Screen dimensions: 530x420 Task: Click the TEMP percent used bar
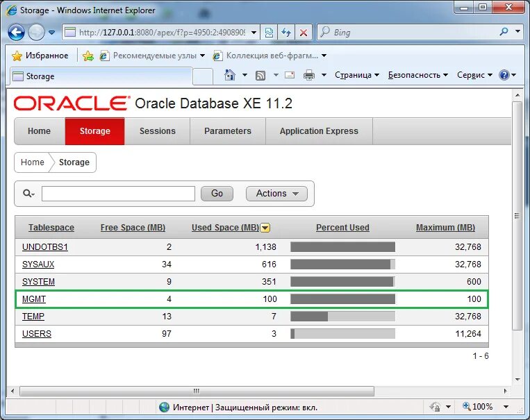[x=342, y=317]
